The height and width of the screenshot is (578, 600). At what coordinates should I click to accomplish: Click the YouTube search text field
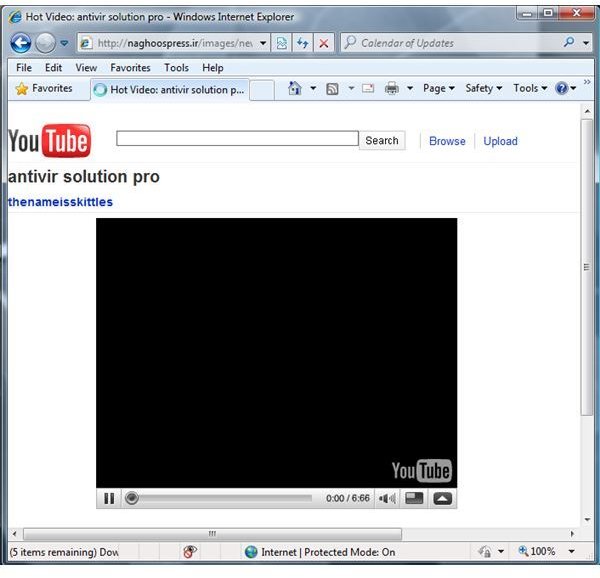[x=237, y=138]
